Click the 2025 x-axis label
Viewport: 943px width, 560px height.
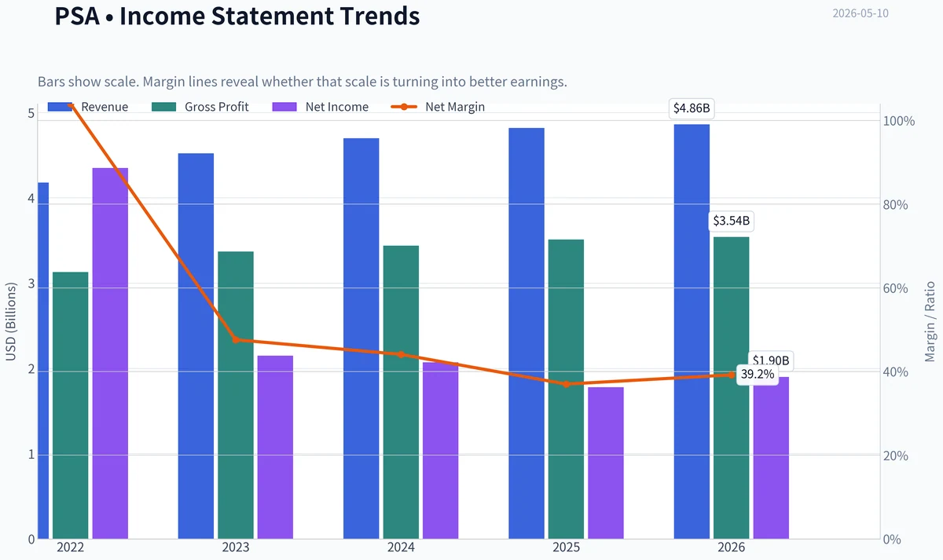click(566, 547)
